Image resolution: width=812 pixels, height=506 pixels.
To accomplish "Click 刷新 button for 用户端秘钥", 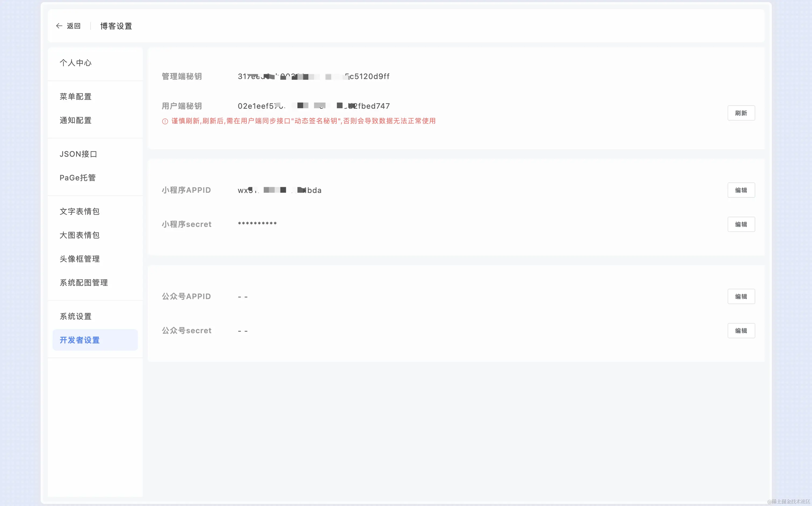I will tap(741, 113).
